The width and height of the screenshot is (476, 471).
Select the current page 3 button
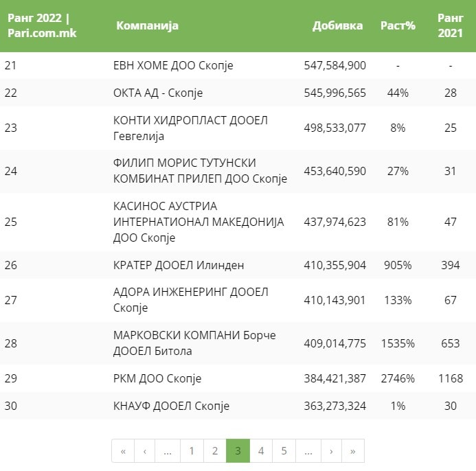238,451
